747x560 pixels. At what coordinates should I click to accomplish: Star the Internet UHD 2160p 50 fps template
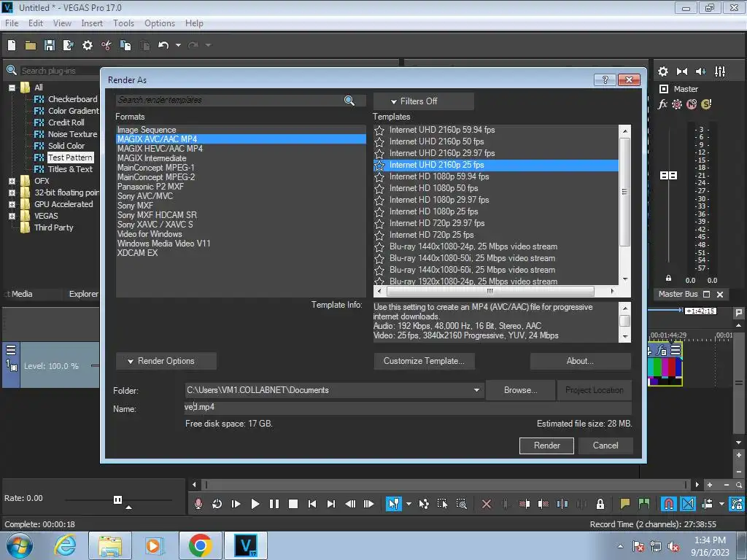point(379,142)
